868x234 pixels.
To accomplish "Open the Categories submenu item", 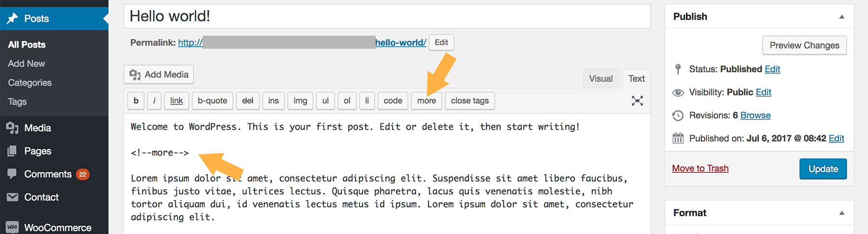I will click(30, 83).
